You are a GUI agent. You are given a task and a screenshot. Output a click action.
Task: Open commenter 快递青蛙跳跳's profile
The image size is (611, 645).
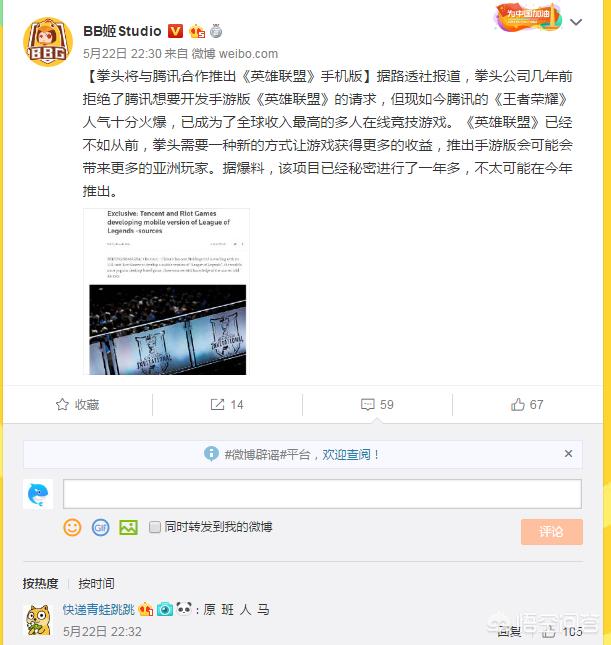[x=99, y=609]
